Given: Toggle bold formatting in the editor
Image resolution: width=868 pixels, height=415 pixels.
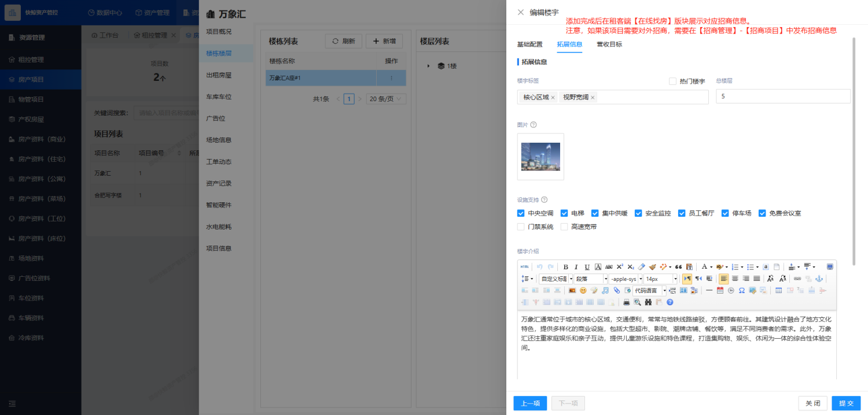Looking at the screenshot, I should click(x=566, y=267).
